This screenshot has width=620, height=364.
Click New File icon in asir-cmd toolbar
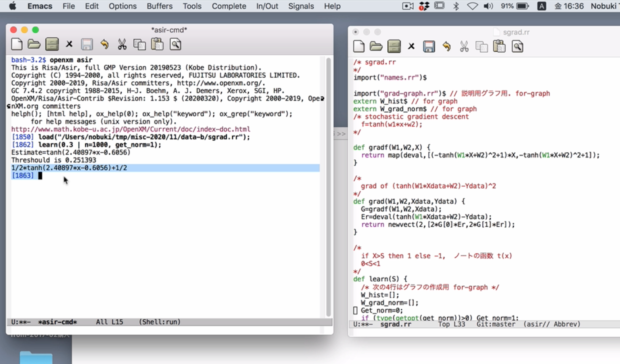(x=17, y=44)
